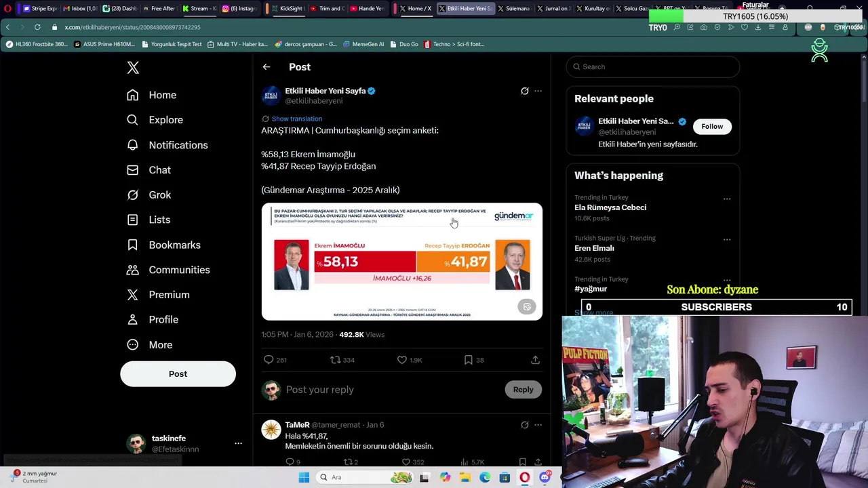
Task: Open MemeGen AI bookmark
Action: click(x=363, y=44)
